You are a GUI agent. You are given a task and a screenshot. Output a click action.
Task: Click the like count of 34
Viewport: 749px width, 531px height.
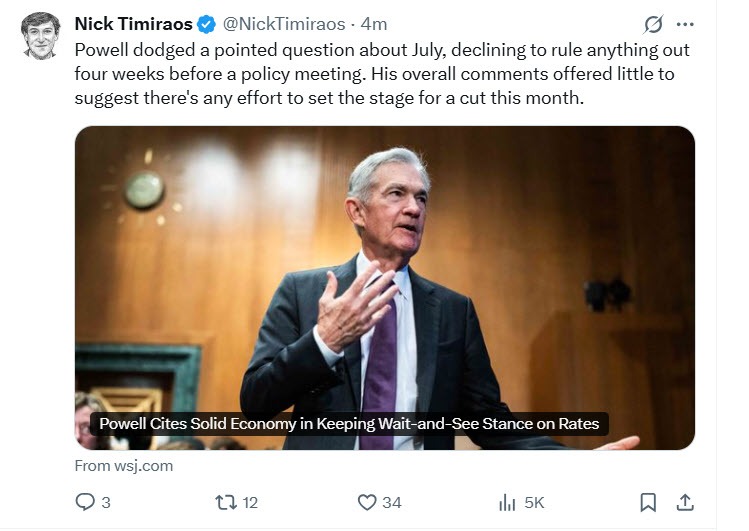(x=393, y=503)
